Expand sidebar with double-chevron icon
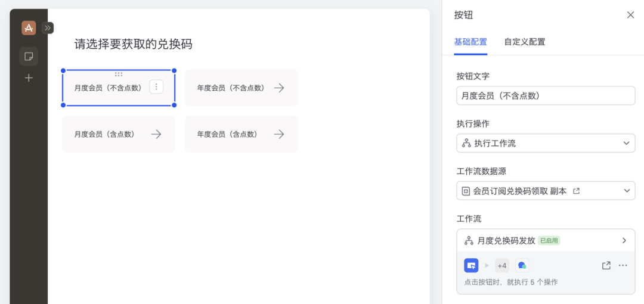Image resolution: width=644 pixels, height=304 pixels. [x=48, y=28]
